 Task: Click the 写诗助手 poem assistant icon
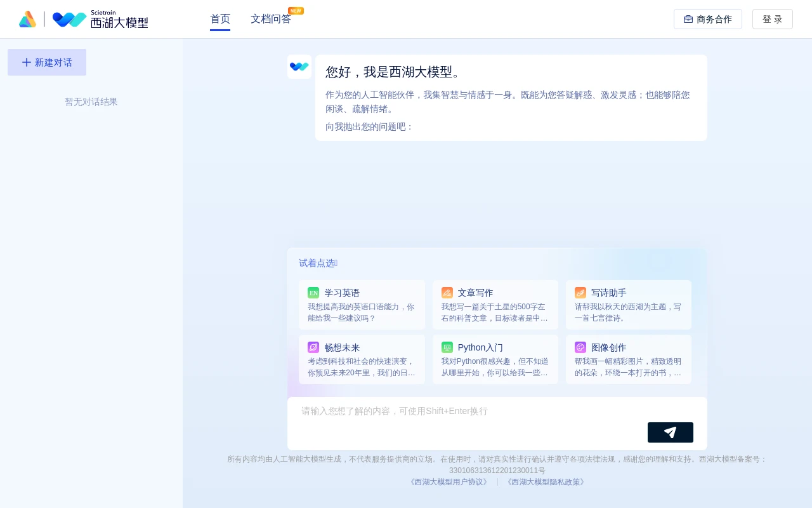[580, 293]
